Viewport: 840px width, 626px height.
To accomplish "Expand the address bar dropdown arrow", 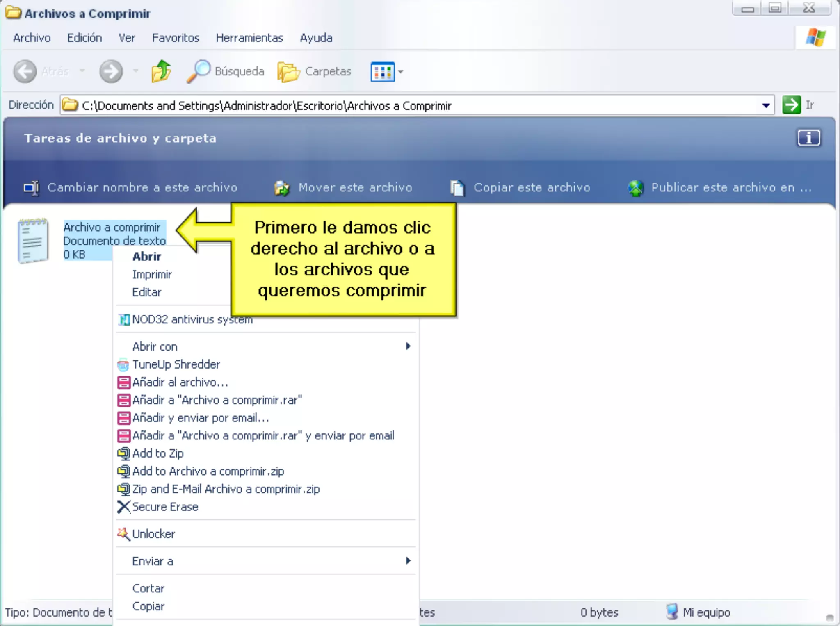I will [765, 105].
